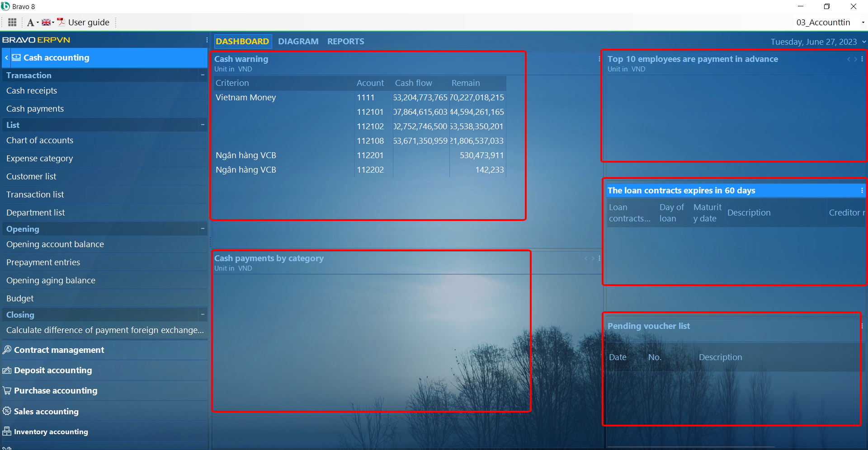
Task: Open the apps grid icon in toolbar
Action: pos(12,22)
